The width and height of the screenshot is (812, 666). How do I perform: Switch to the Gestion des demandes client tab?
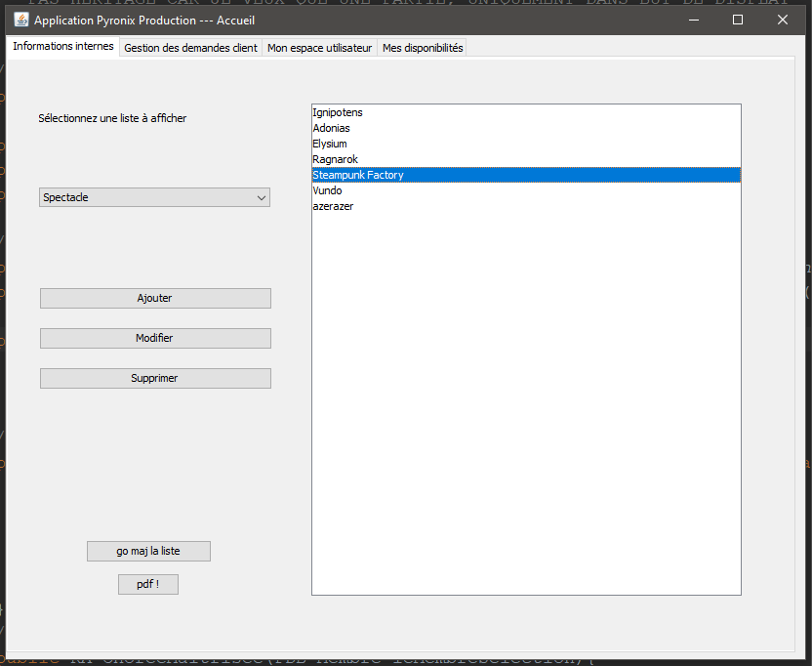tap(190, 46)
